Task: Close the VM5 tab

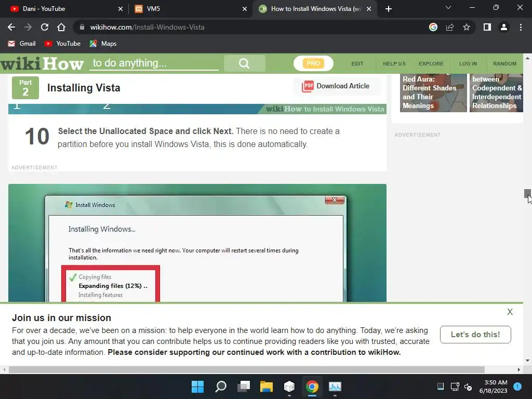Action: pos(245,9)
